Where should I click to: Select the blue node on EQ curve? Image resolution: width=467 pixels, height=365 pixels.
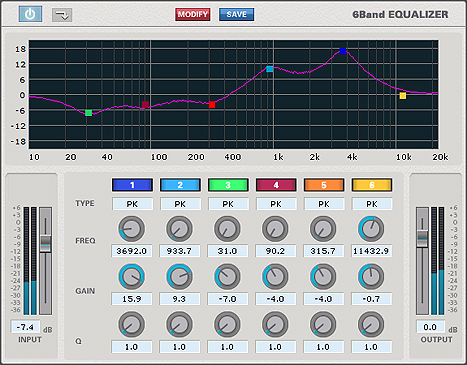(x=343, y=51)
